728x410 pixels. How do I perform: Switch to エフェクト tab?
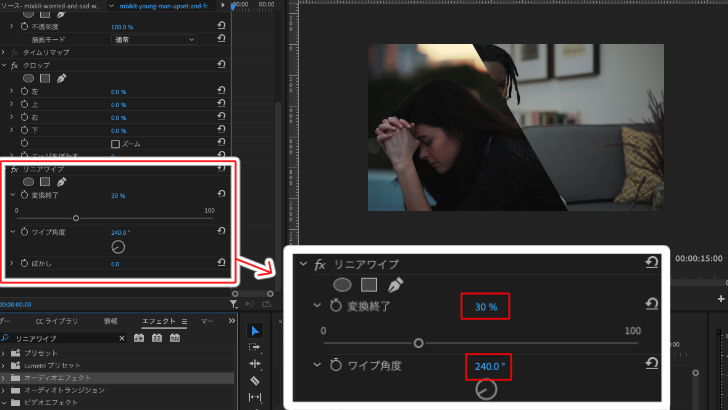tap(159, 321)
